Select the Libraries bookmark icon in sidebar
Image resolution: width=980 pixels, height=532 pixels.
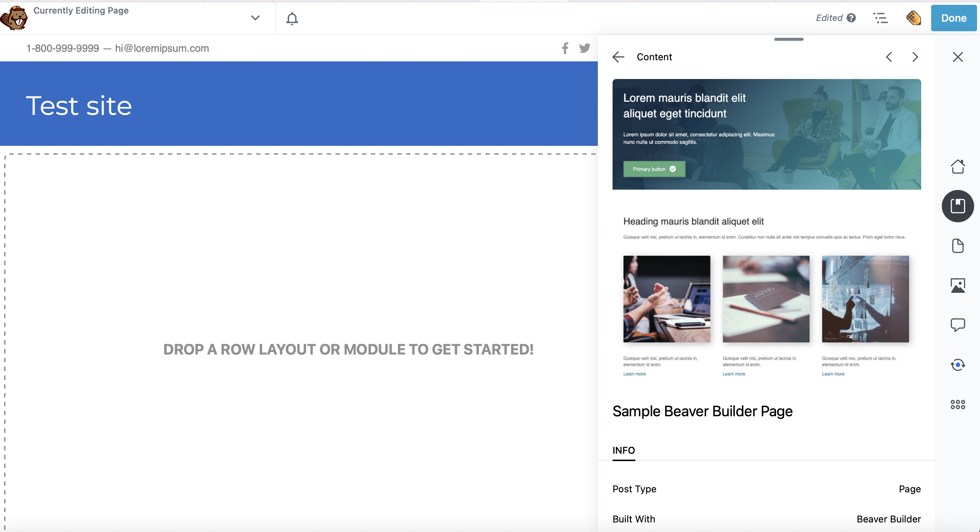[x=958, y=206]
